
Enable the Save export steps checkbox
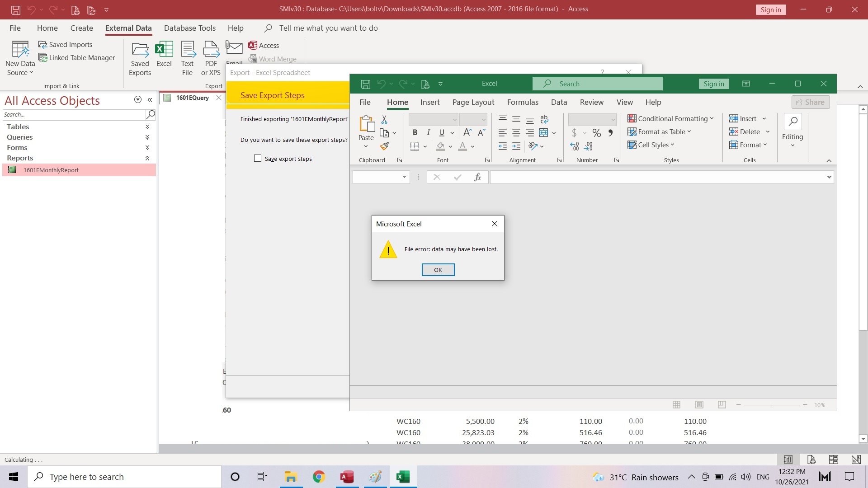pos(258,158)
